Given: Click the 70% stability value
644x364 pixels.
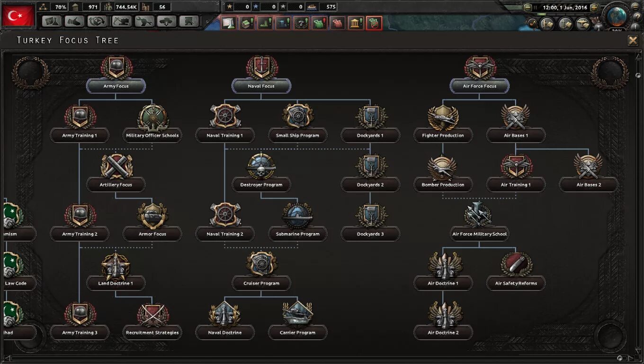Looking at the screenshot, I should pos(61,7).
